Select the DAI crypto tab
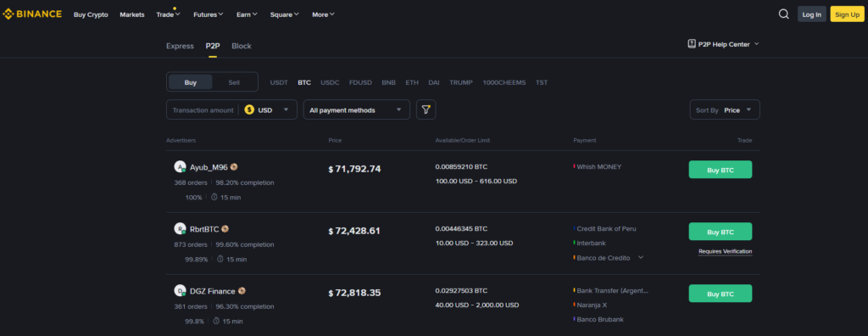The image size is (868, 336). 434,82
